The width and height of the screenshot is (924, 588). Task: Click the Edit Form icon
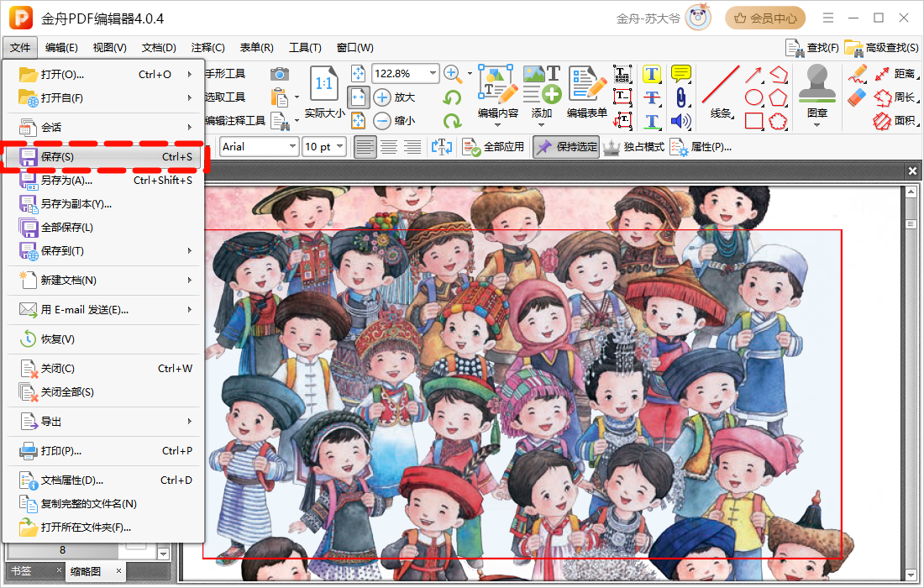coord(587,84)
